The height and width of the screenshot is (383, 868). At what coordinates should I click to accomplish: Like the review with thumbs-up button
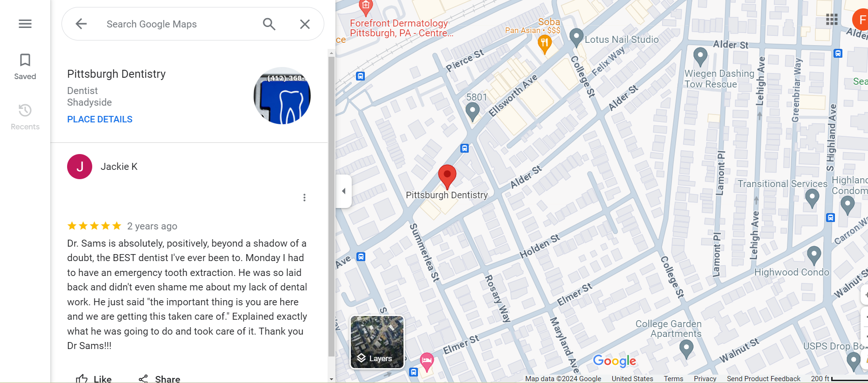94,379
